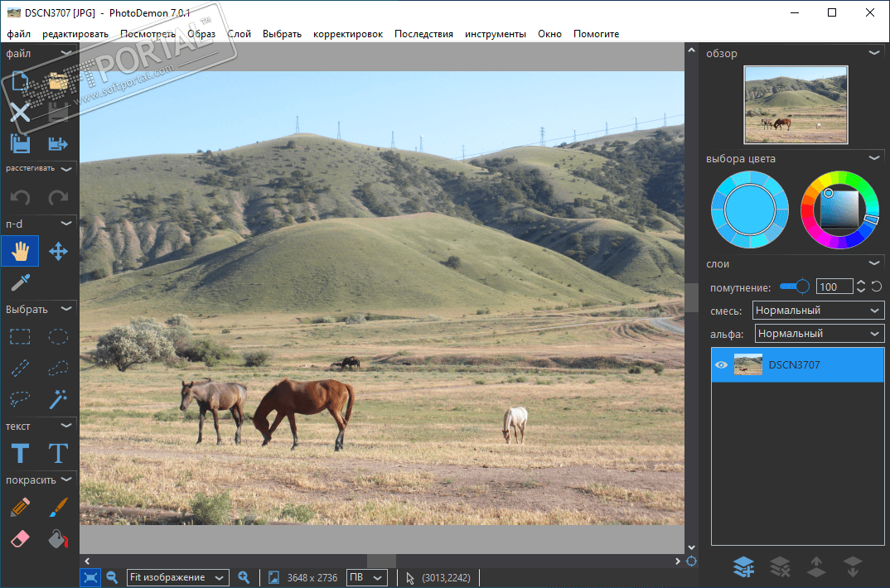890x588 pixels.
Task: Collapse the 'расстегивать' undo toolbox section
Action: click(x=66, y=169)
